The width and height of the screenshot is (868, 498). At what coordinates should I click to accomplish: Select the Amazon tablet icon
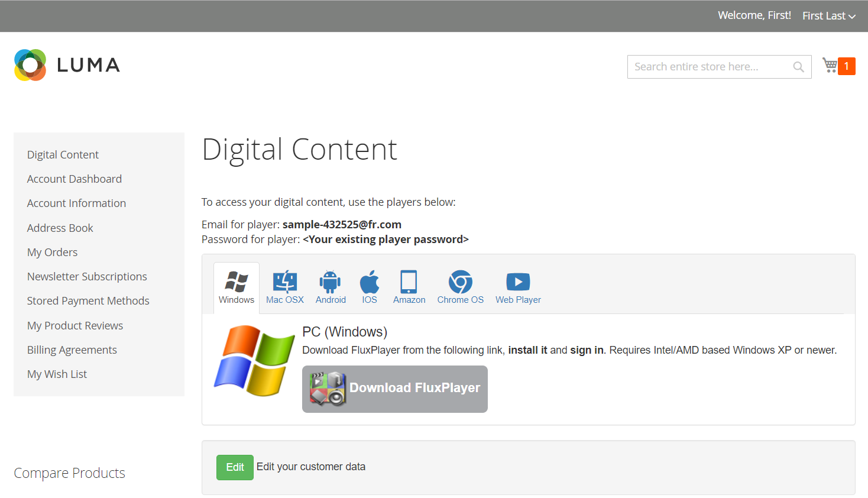pos(409,282)
